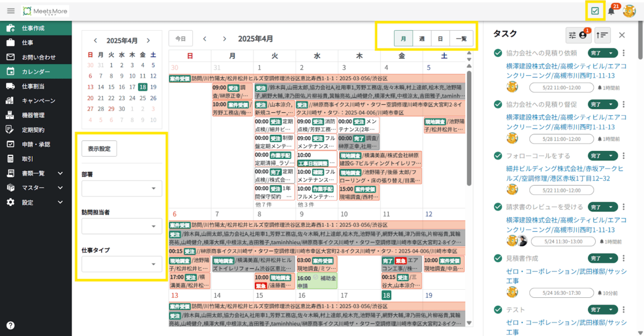Toggle completion check for 協力会社への見積り依頼

pos(497,53)
